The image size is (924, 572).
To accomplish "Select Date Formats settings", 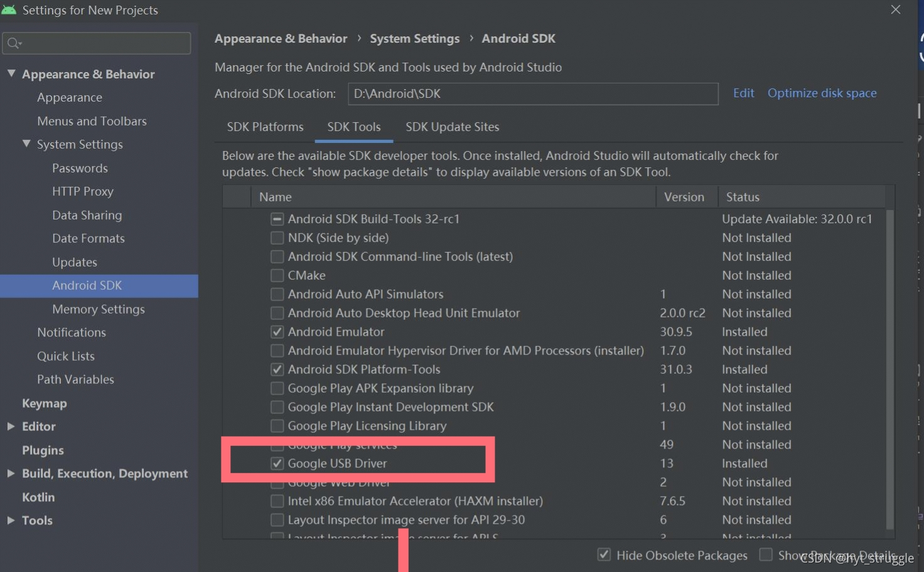I will click(x=89, y=238).
